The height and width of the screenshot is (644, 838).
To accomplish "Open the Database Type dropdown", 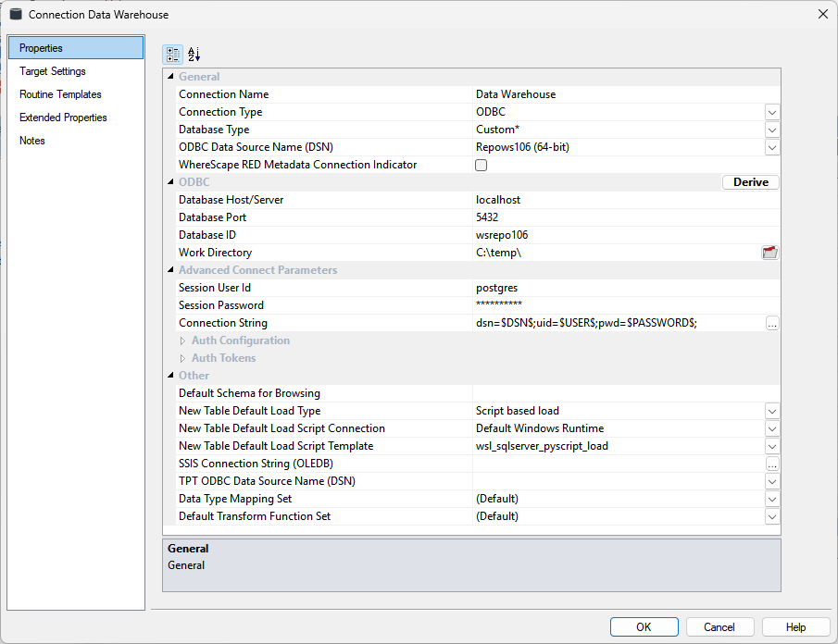I will coord(772,130).
